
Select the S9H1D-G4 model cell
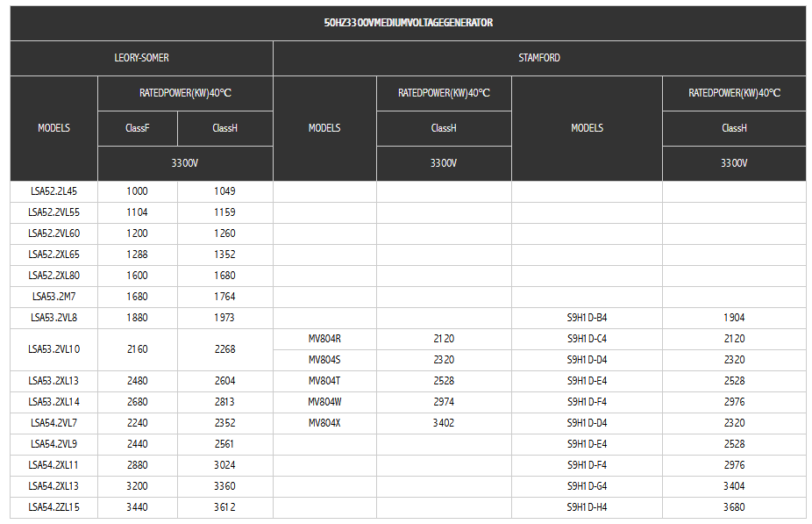587,486
